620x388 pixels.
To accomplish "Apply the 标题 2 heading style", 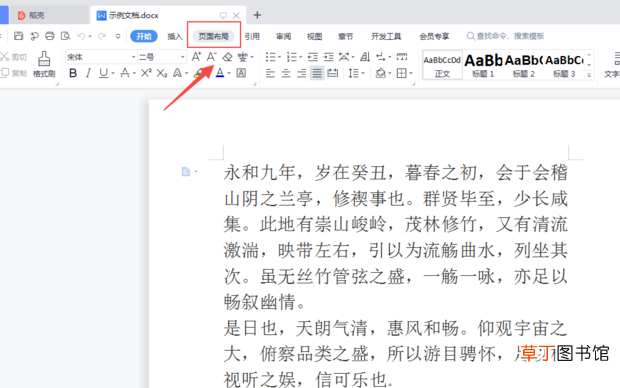I will pyautogui.click(x=524, y=65).
